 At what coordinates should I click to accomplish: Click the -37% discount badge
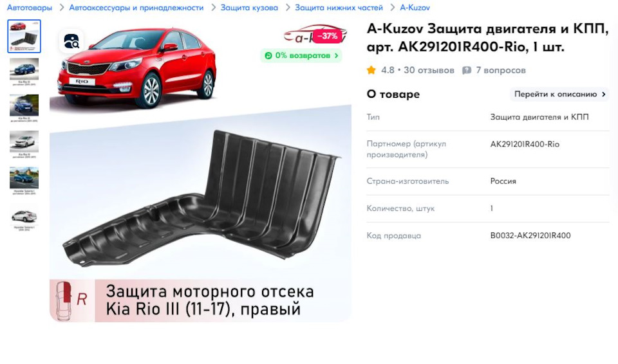[328, 36]
